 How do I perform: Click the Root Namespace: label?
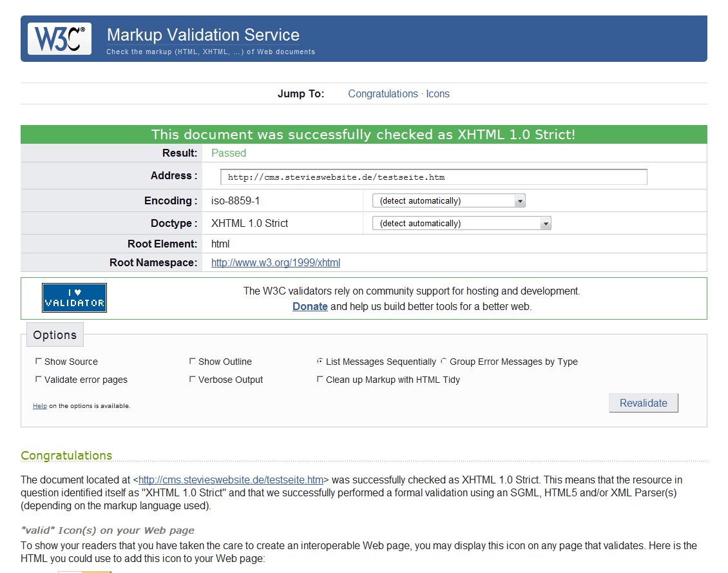tap(153, 263)
